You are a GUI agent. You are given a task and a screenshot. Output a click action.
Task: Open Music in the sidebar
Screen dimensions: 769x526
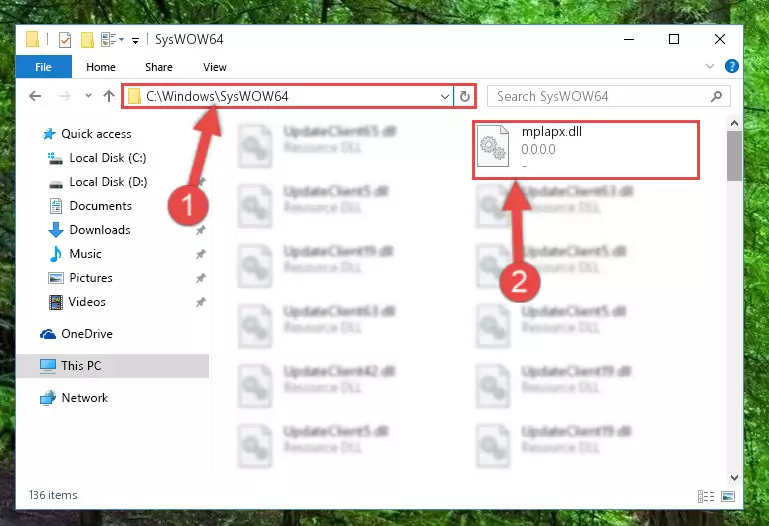[x=86, y=254]
